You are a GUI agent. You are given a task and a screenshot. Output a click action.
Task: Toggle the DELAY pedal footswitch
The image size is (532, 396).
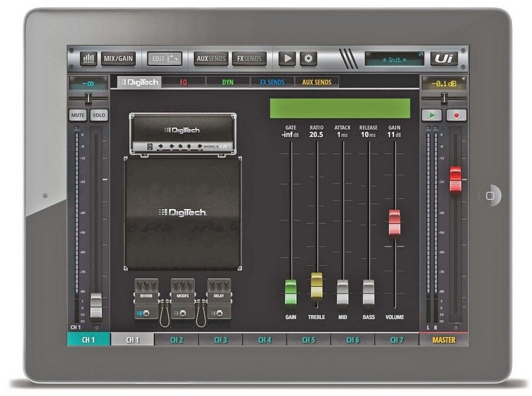coord(219,313)
